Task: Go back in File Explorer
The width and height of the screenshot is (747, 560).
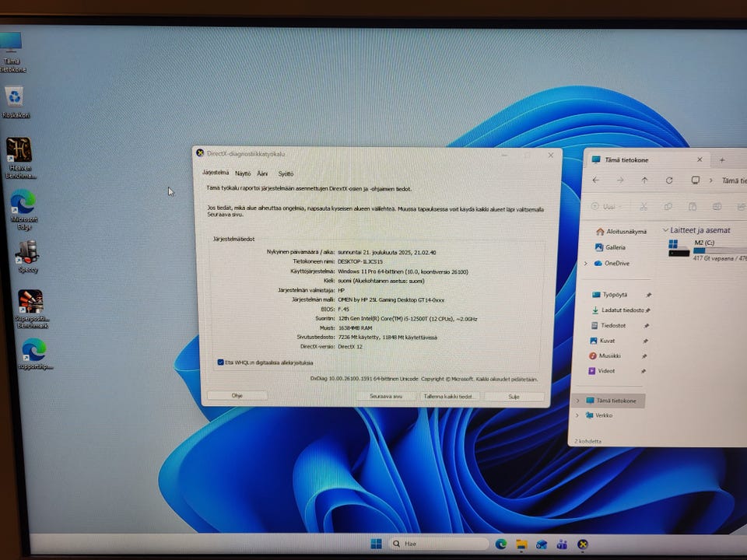Action: point(595,180)
